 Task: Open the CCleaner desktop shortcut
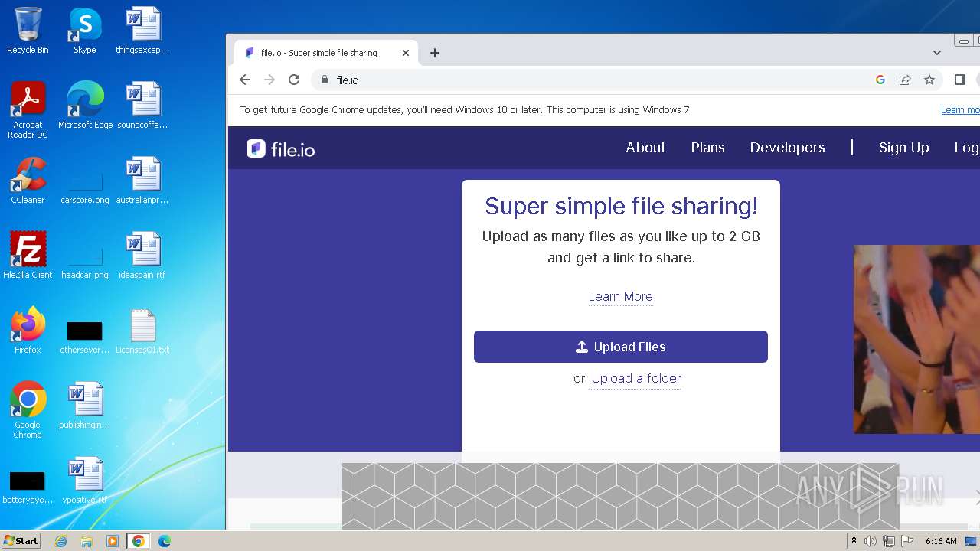click(x=28, y=181)
